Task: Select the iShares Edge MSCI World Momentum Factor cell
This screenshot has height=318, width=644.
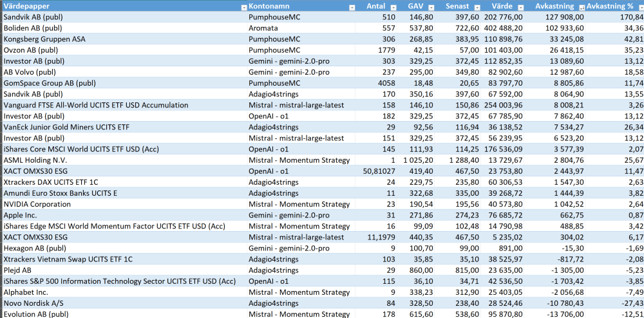Action: (124, 226)
